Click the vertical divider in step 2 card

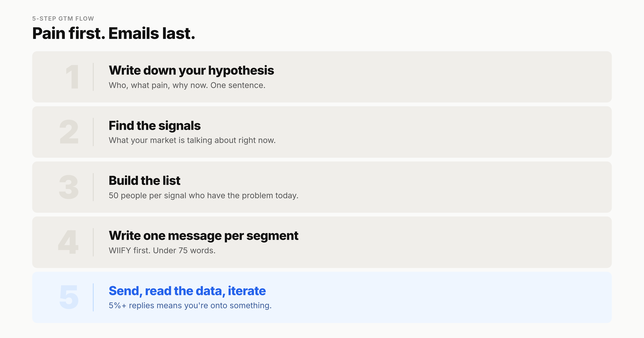tap(93, 132)
